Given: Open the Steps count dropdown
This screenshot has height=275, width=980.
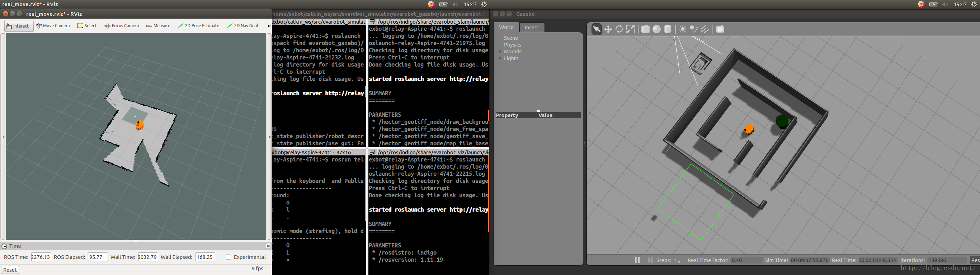Looking at the screenshot, I should click(x=679, y=261).
